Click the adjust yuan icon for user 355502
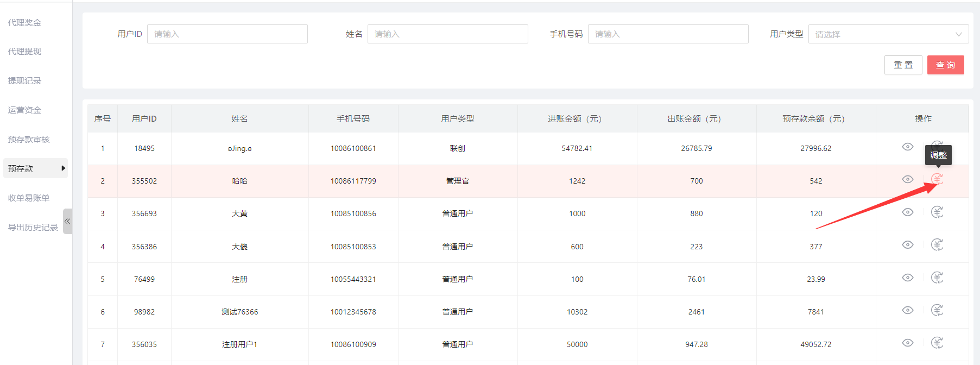Viewport: 980px width, 365px height. (x=937, y=179)
